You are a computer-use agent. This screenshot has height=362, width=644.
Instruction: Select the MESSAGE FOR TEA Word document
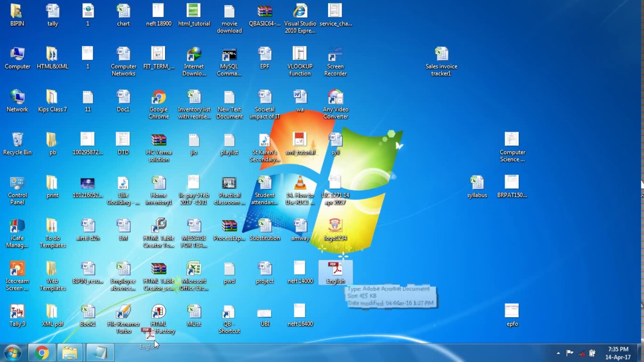click(194, 225)
